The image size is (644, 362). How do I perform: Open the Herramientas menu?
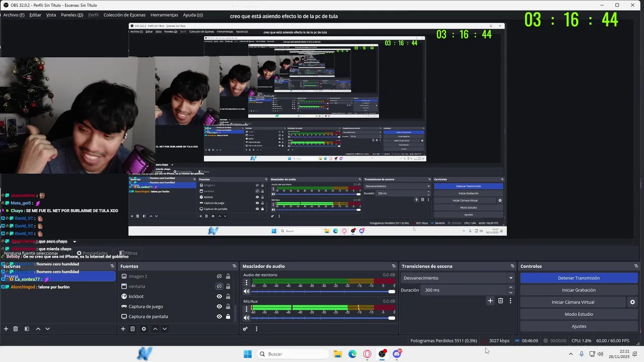164,15
